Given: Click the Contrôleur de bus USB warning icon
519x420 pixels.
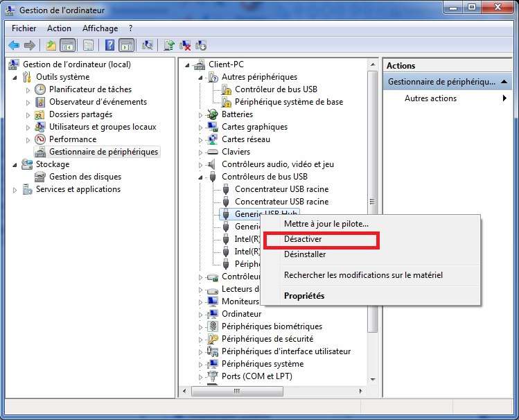Looking at the screenshot, I should click(x=226, y=89).
